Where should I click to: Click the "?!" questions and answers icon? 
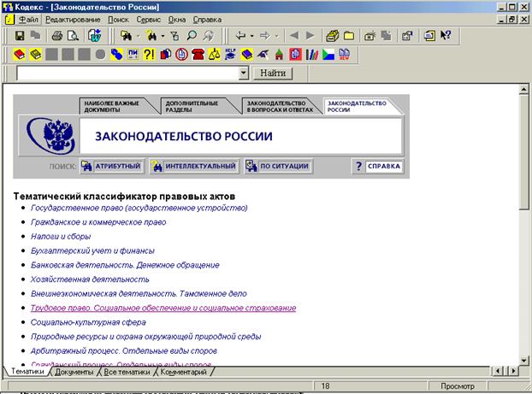point(149,54)
